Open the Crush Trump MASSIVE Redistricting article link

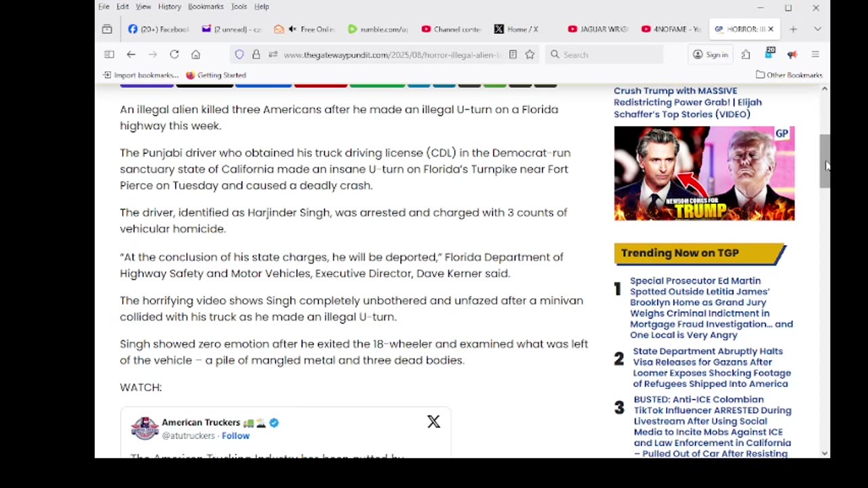tap(688, 102)
